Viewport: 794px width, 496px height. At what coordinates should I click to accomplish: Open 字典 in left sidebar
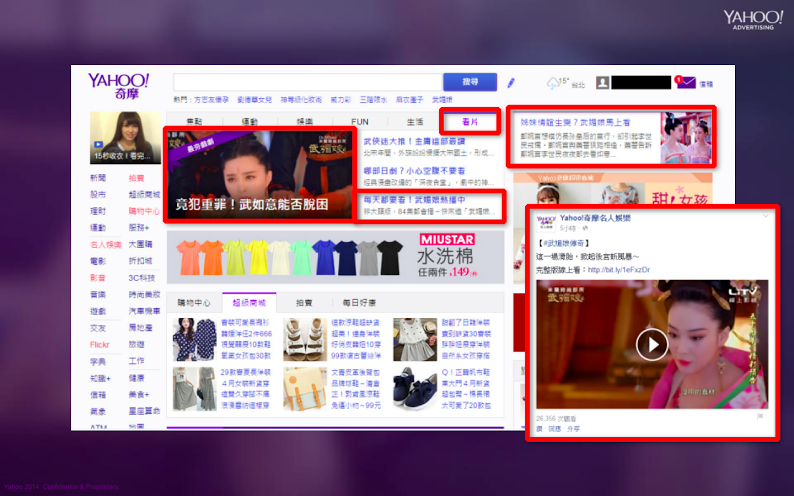click(x=98, y=361)
